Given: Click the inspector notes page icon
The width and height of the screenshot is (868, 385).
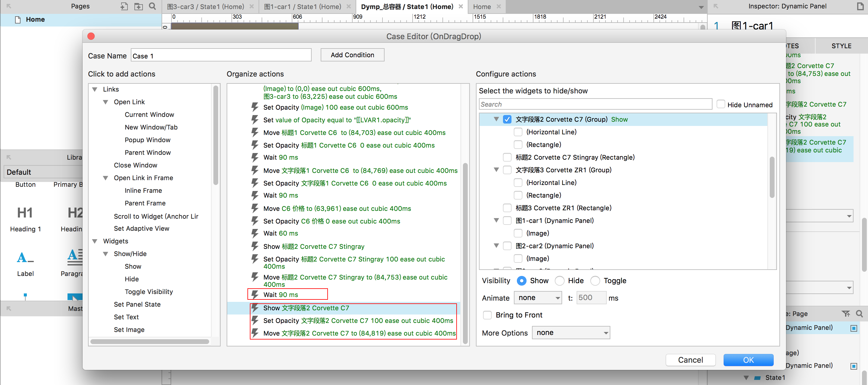Looking at the screenshot, I should pos(860,6).
